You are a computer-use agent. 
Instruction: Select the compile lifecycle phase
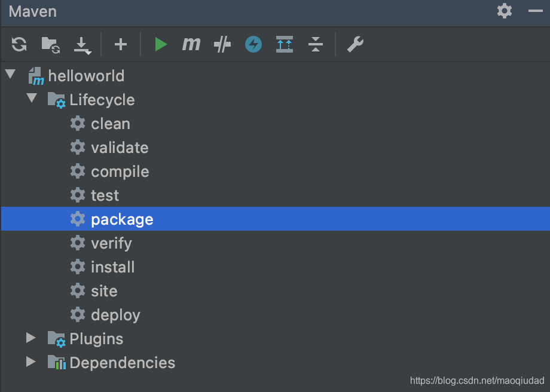click(x=120, y=172)
